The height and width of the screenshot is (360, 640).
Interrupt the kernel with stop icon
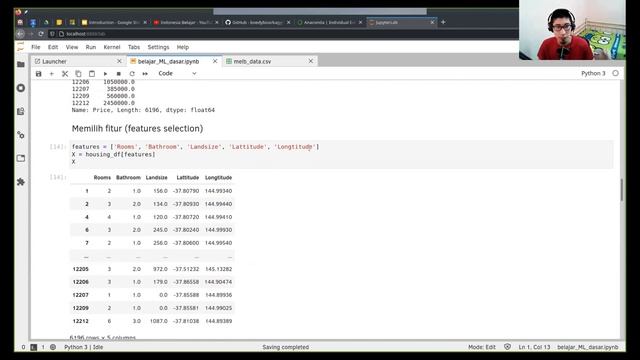point(118,73)
